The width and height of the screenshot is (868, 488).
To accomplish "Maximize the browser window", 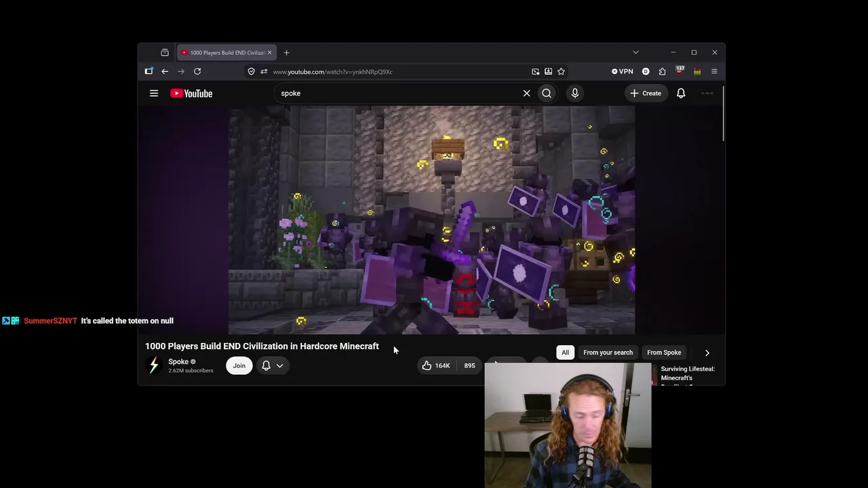I will click(694, 52).
